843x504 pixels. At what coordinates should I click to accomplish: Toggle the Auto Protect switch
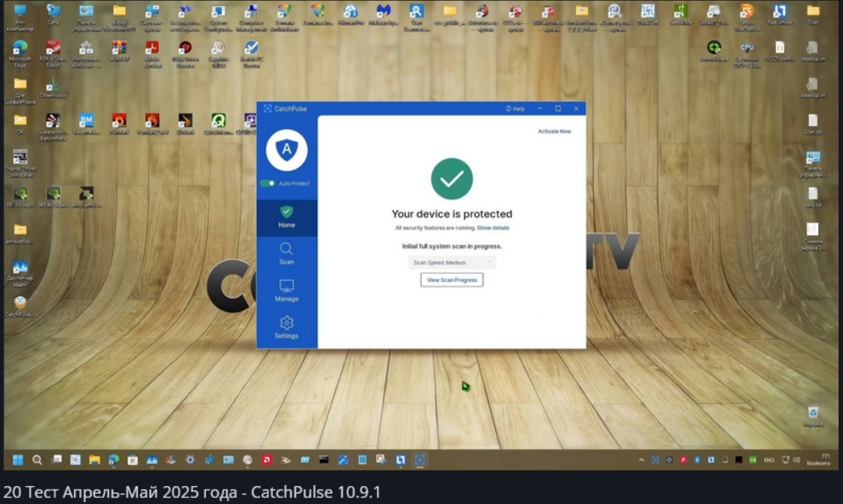point(268,184)
